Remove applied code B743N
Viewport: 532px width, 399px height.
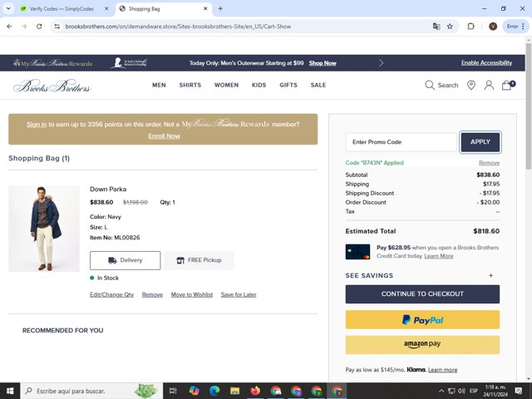point(489,163)
